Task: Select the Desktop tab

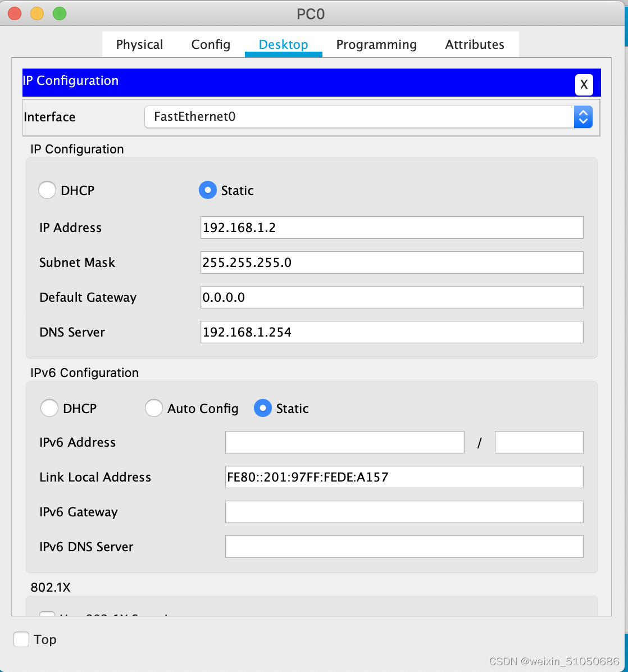Action: click(283, 44)
